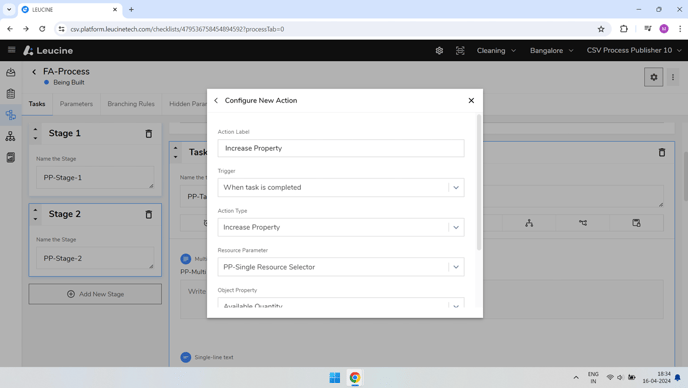Screen dimensions: 688x388
Task: Open the process more-options kebab menu
Action: (x=673, y=77)
